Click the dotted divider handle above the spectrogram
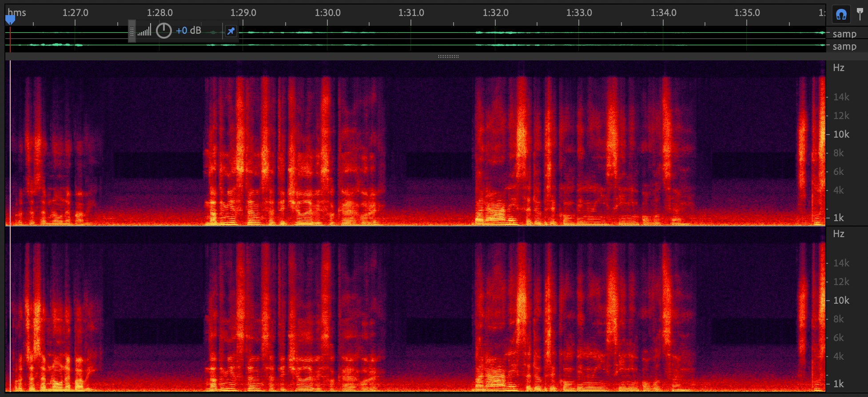 point(448,56)
